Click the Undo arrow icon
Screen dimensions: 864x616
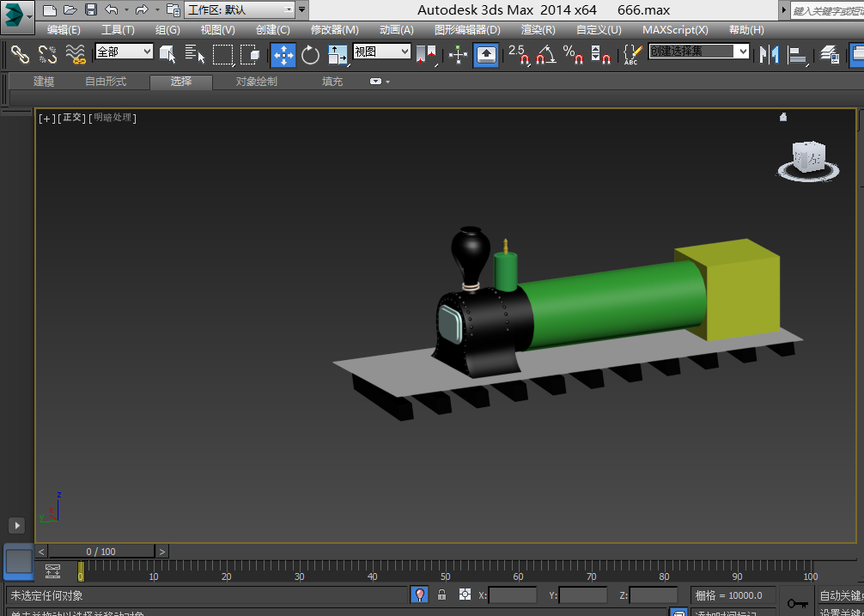(111, 10)
